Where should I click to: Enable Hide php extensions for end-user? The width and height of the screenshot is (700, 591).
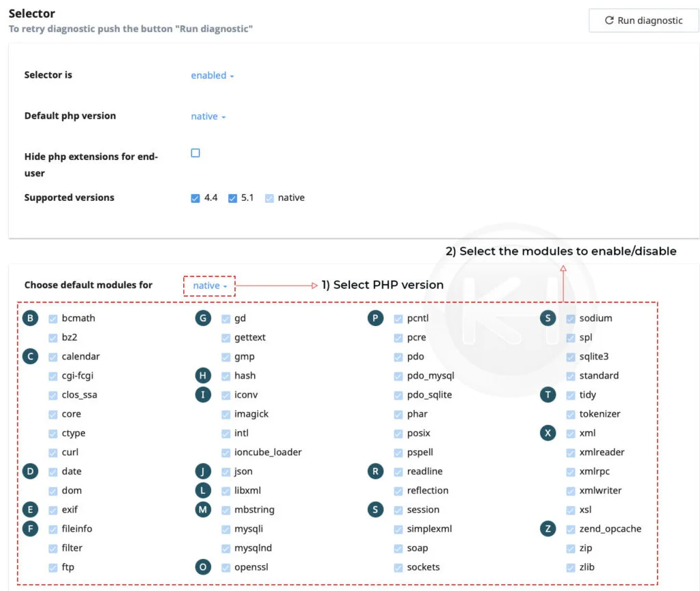(195, 153)
